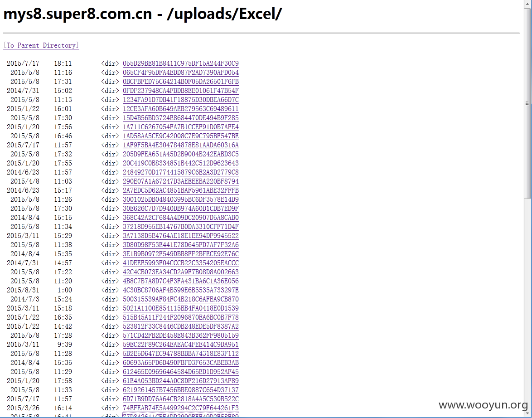Open directory 4C30BC8706AF4B599E6B5535A733297E
Image resolution: width=532 pixels, height=418 pixels.
point(180,290)
